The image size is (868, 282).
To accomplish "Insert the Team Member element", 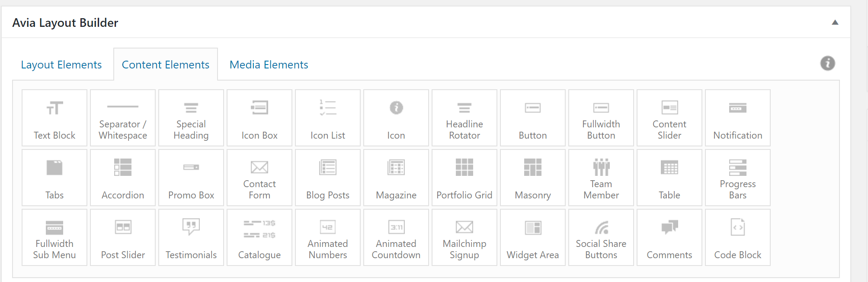I will (x=601, y=178).
